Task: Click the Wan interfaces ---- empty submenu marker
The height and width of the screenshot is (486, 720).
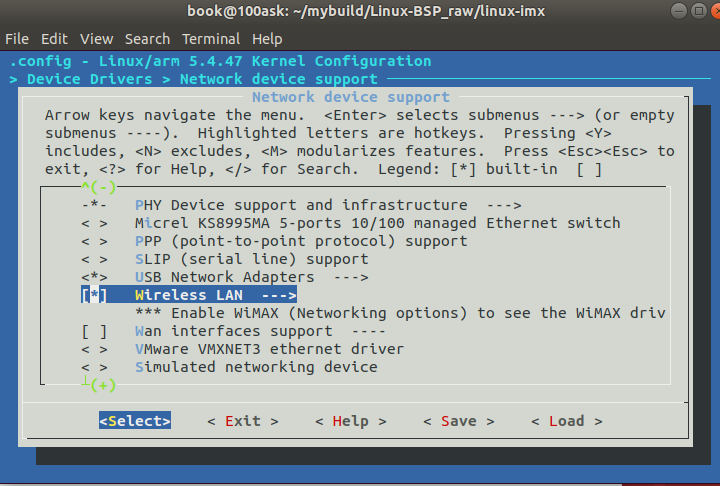Action: click(x=369, y=332)
